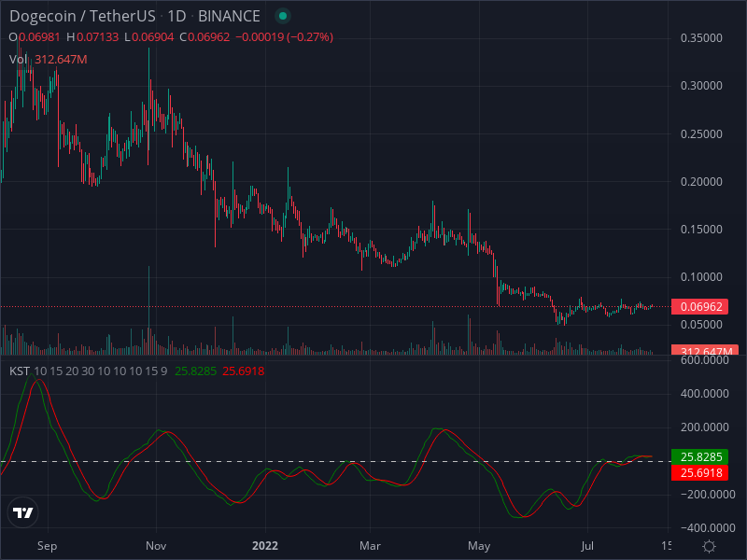The width and height of the screenshot is (747, 560).
Task: Click the KST indicator legend name
Action: pyautogui.click(x=19, y=371)
